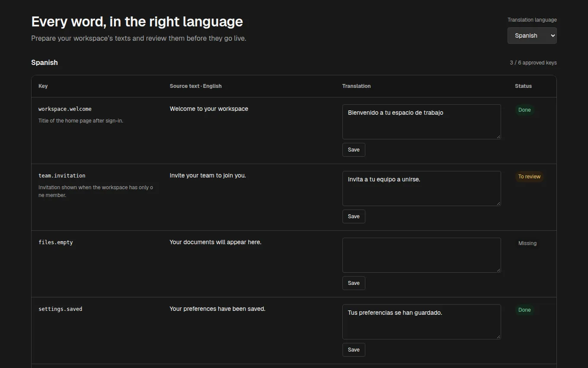Click the 'To review' status badge
Viewport: 588px width, 368px height.
point(529,177)
